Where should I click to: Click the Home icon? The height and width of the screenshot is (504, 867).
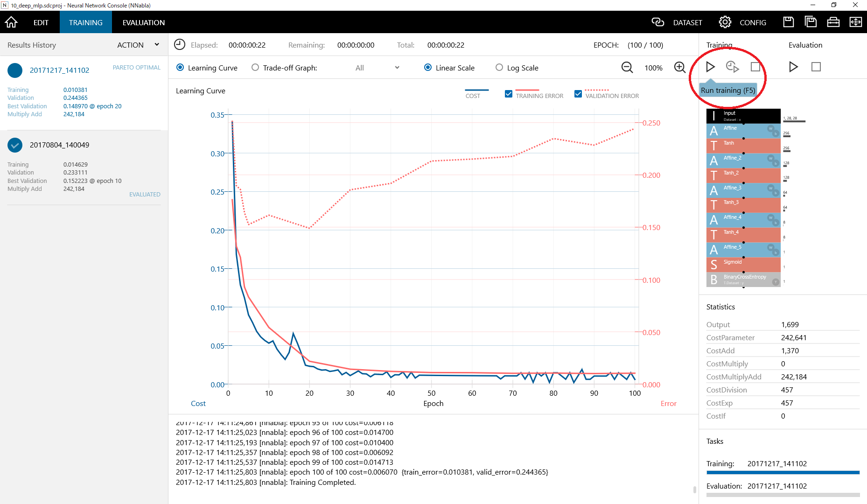point(11,22)
